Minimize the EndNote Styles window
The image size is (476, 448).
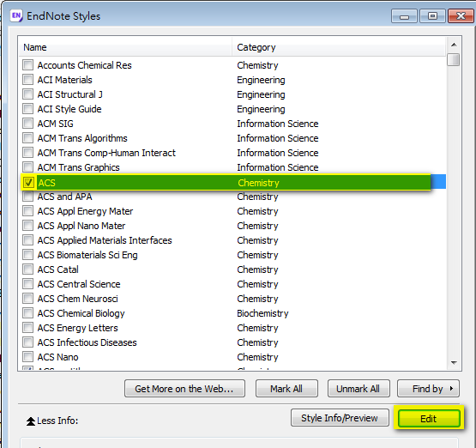coord(404,16)
